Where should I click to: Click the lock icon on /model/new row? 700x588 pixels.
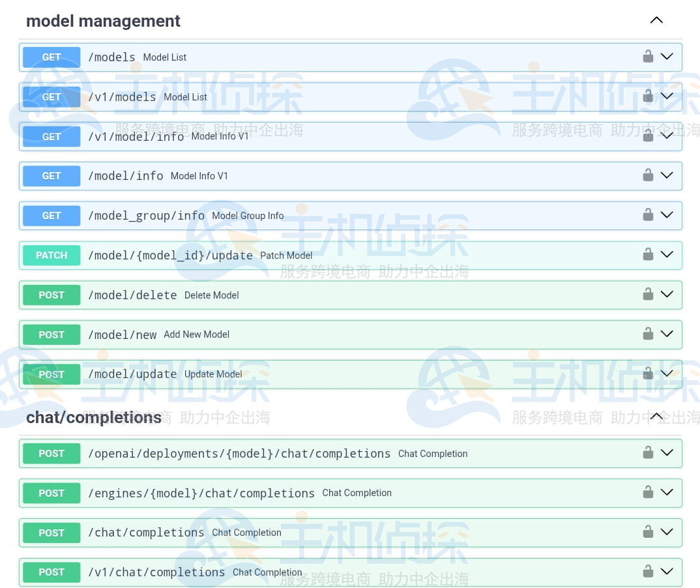tap(648, 334)
